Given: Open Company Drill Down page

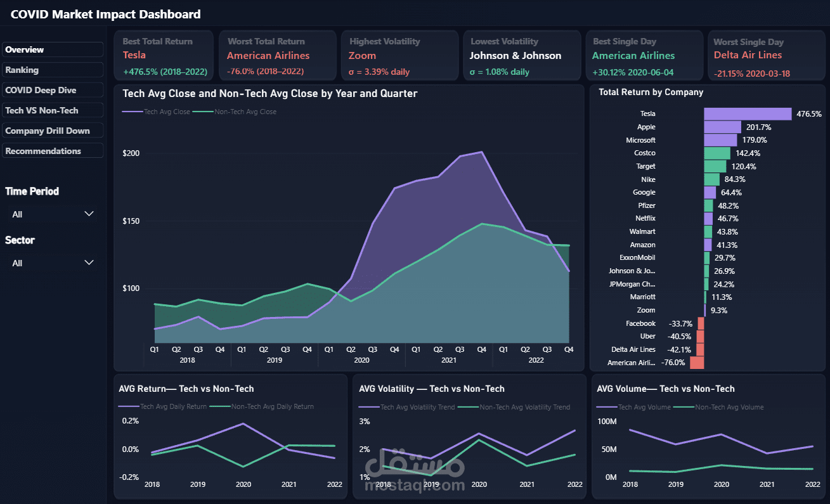Looking at the screenshot, I should [53, 131].
